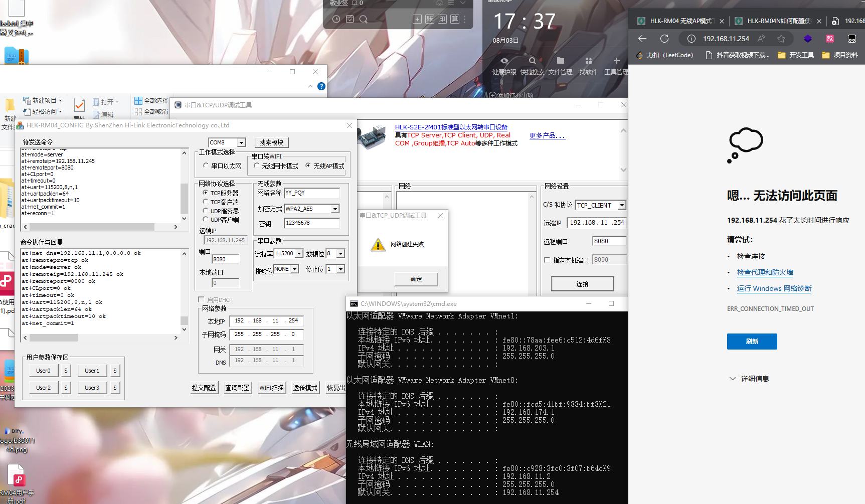This screenshot has height=504, width=865.
Task: Switch to the HLK-RM04 无线AP模式 tab
Action: click(681, 21)
